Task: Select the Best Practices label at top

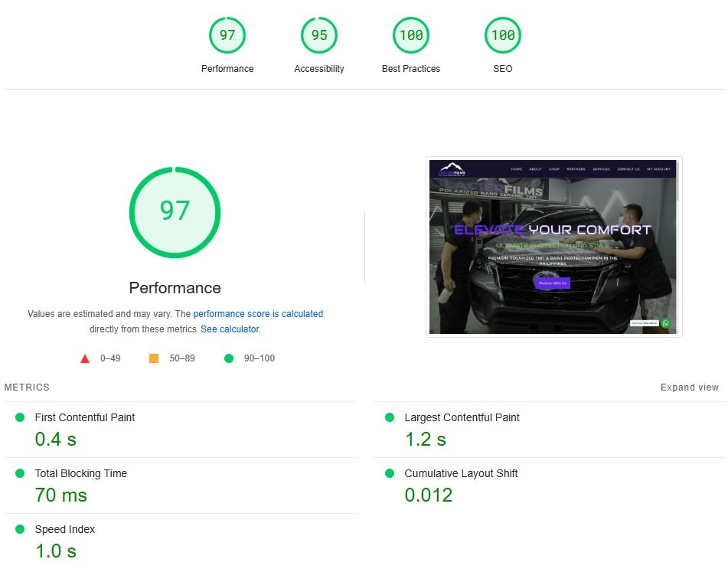Action: (411, 69)
